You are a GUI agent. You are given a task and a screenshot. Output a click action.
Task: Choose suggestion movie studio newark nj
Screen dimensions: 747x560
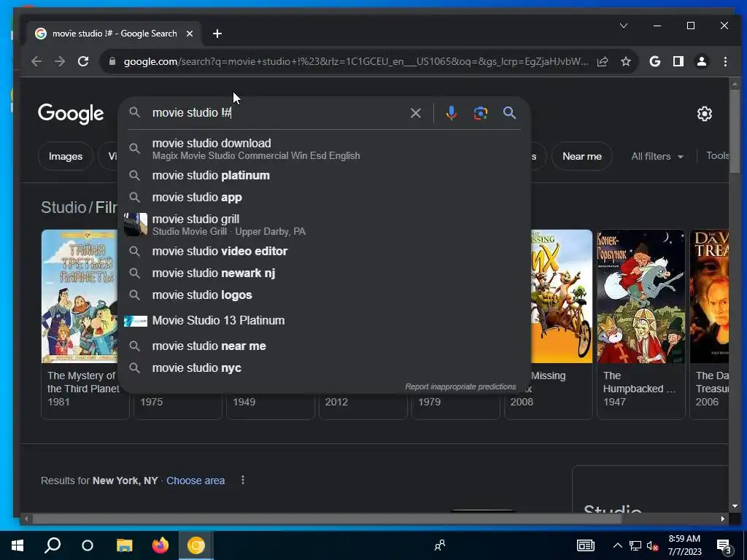click(x=324, y=273)
